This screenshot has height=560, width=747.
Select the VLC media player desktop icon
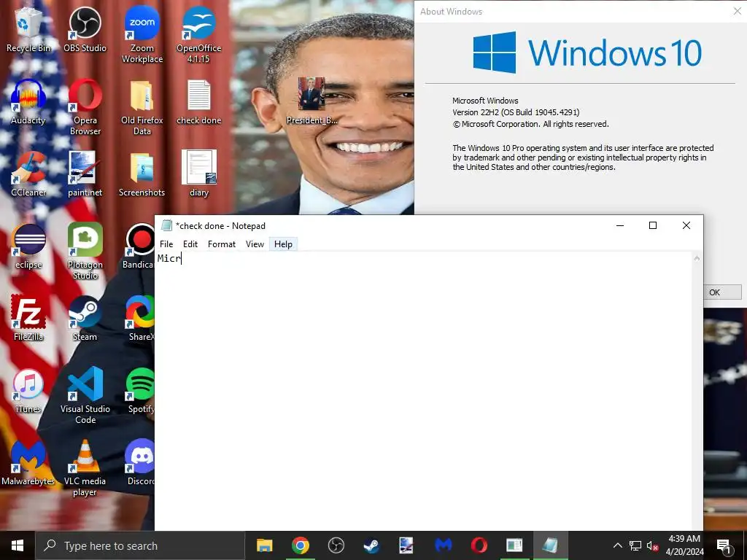(x=85, y=468)
